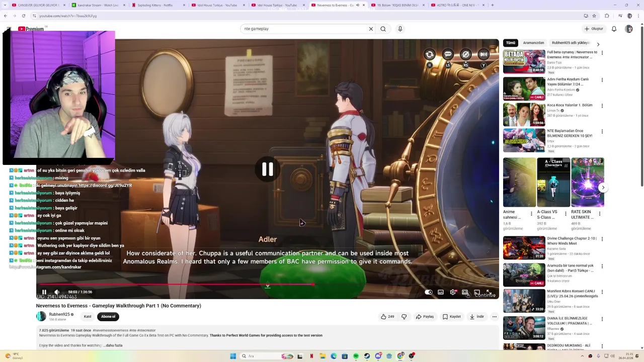Open options for Divine Challenge video
Viewport: 644px width, 362px height.
602,239
